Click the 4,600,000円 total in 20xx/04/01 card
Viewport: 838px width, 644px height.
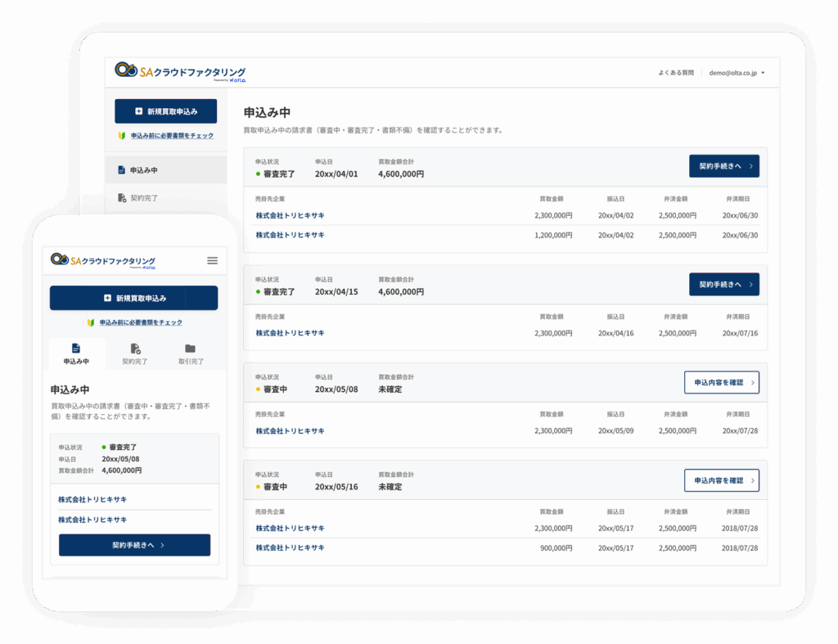[x=401, y=174]
